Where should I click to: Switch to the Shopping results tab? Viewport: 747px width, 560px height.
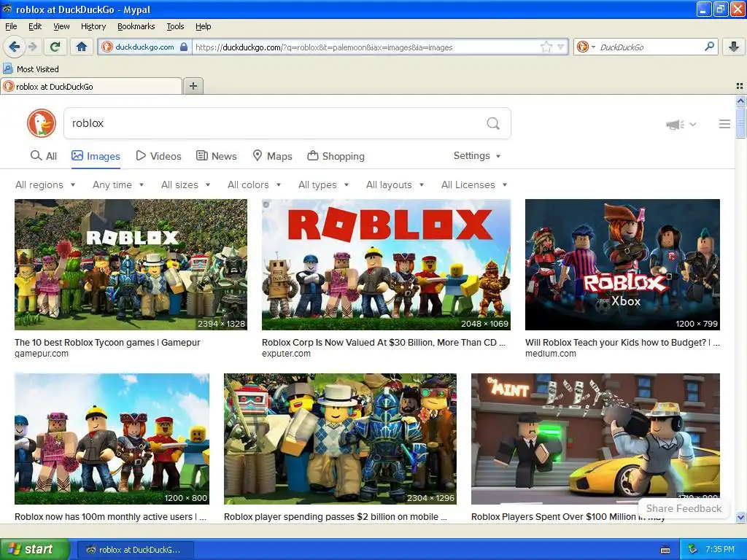pyautogui.click(x=336, y=156)
